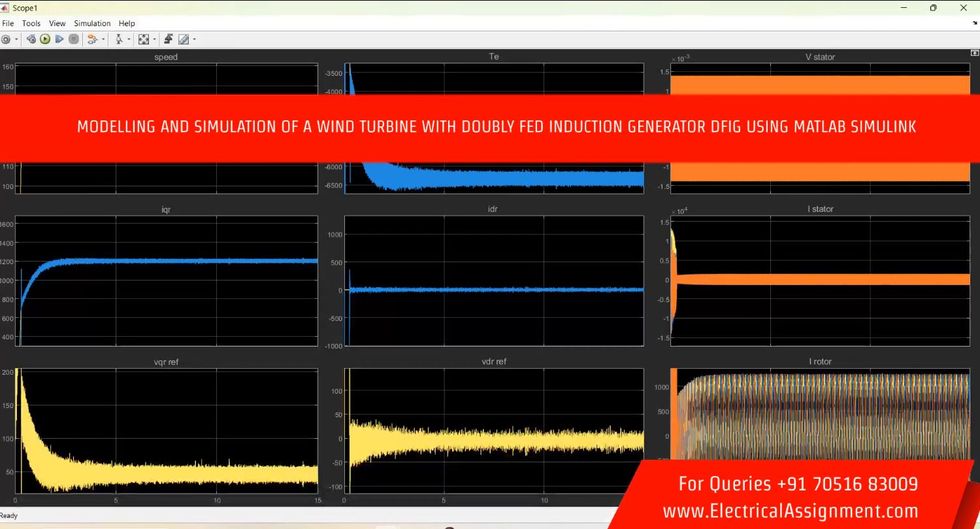
Task: Click the View menu item
Action: 57,24
